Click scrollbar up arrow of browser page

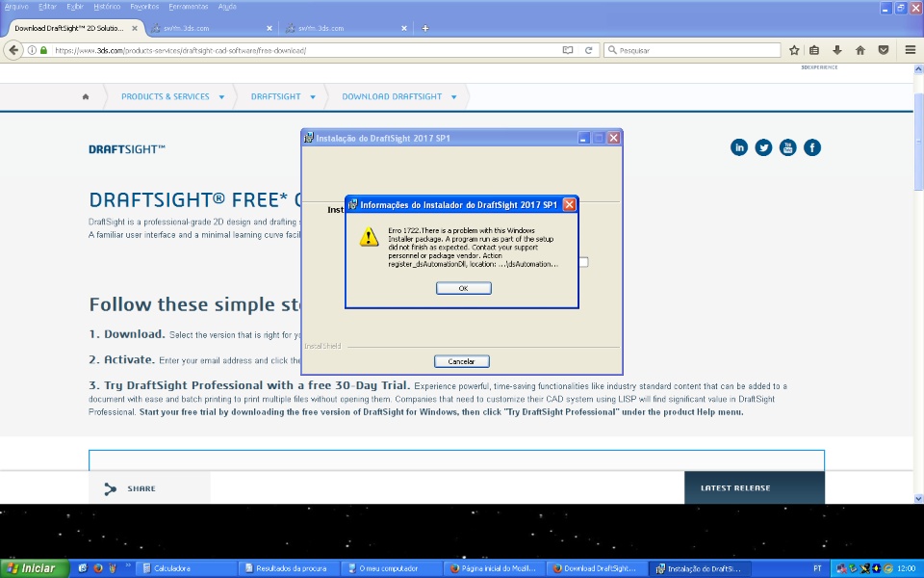pyautogui.click(x=918, y=69)
